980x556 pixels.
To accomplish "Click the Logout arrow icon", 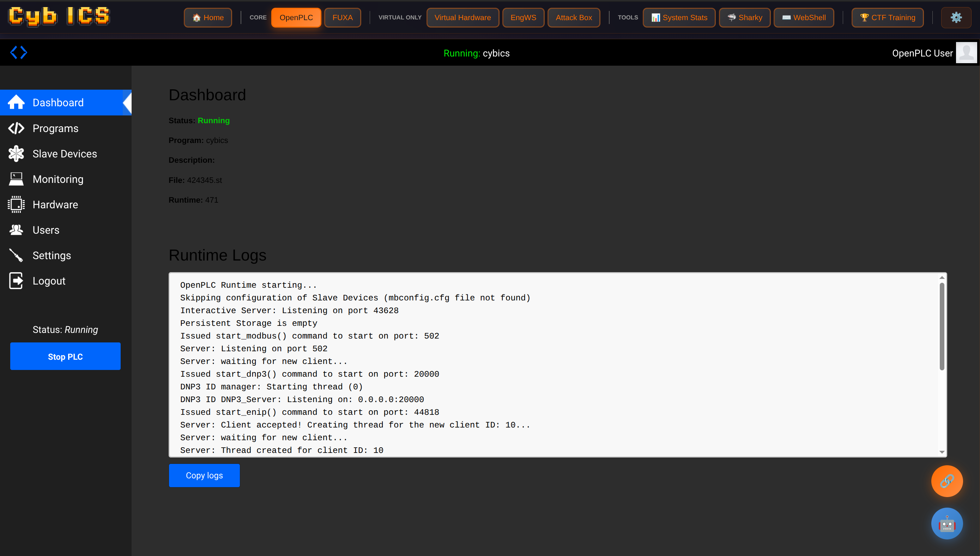I will point(16,281).
